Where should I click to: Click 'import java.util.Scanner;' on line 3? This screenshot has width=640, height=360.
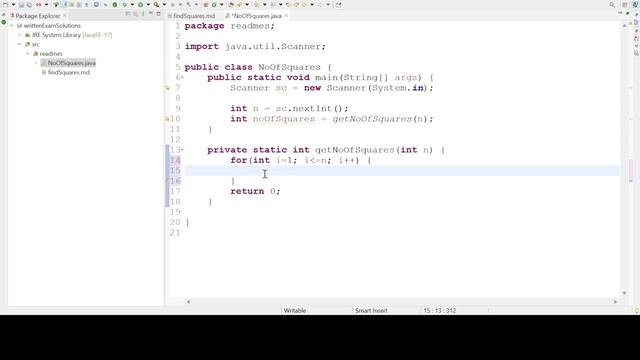[x=255, y=47]
